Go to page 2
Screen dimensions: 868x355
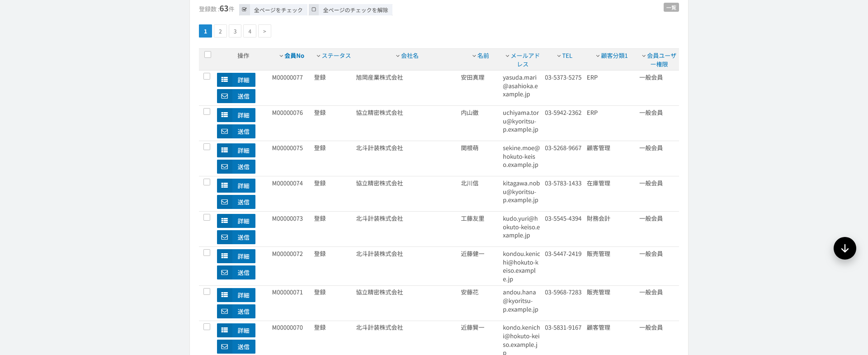pos(220,31)
